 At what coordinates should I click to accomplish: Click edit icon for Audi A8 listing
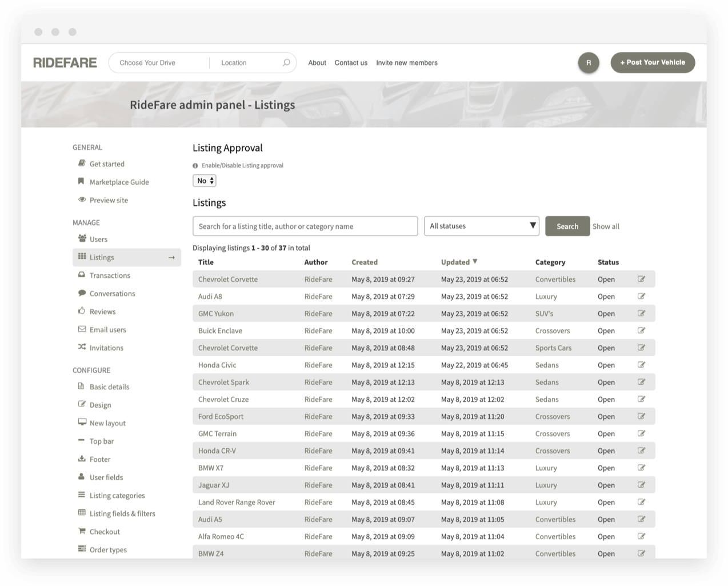[x=641, y=296]
